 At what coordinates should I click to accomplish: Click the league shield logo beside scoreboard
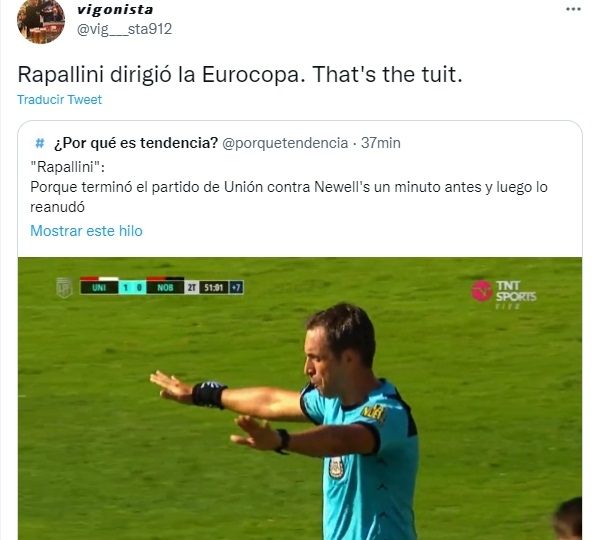[x=64, y=287]
